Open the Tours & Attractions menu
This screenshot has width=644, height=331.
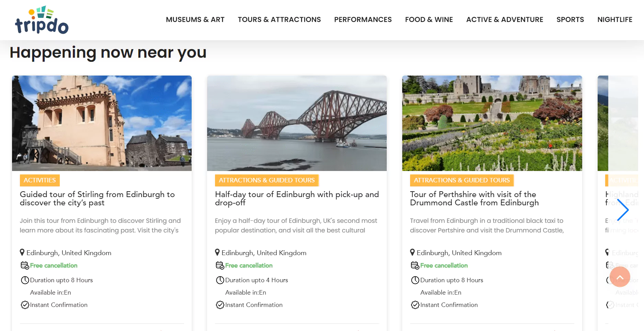click(279, 20)
